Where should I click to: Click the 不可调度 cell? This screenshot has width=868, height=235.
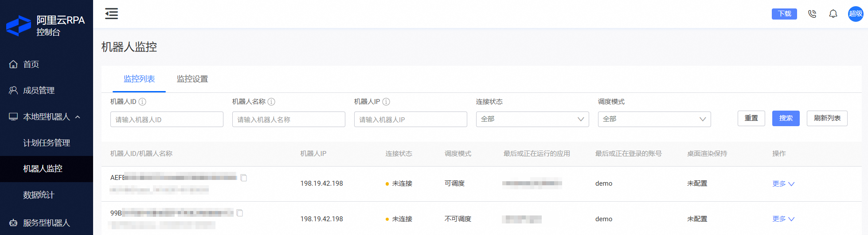(458, 219)
